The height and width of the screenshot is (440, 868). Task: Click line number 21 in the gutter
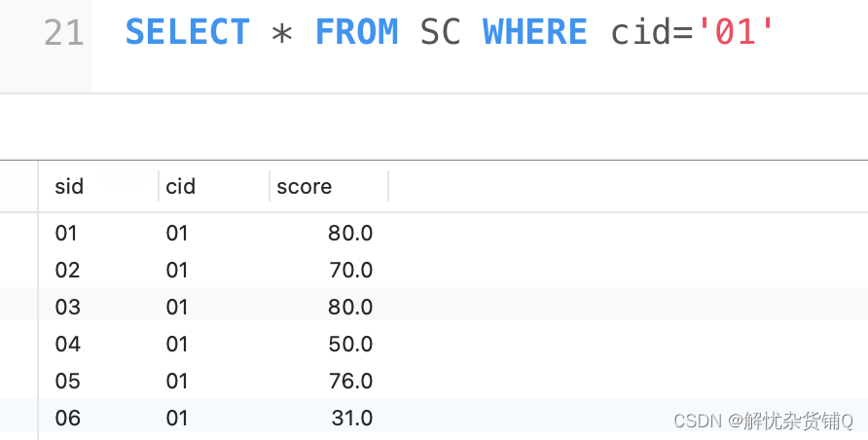[x=64, y=33]
